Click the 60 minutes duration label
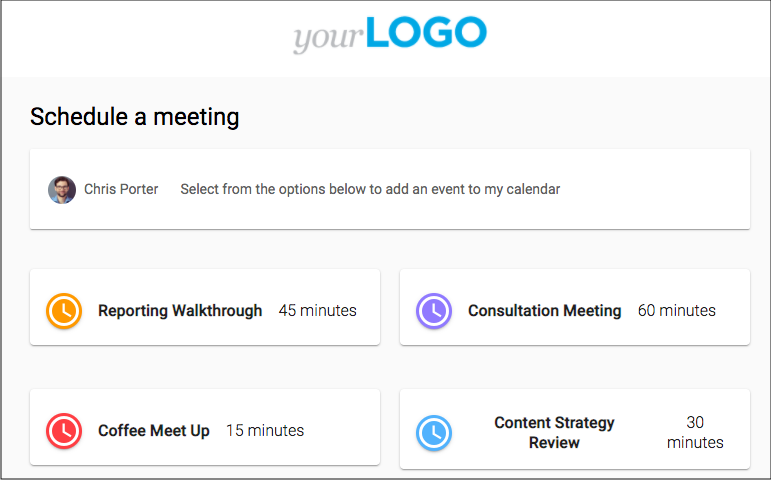The image size is (771, 480). point(677,311)
